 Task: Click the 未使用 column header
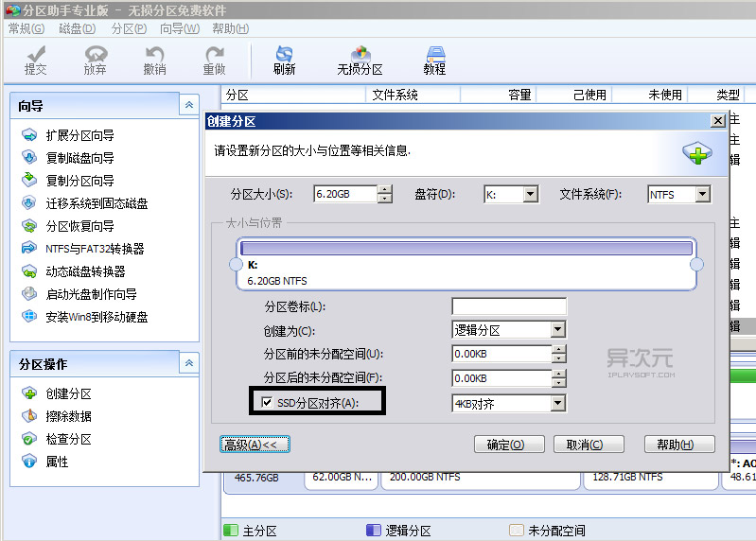pyautogui.click(x=650, y=95)
